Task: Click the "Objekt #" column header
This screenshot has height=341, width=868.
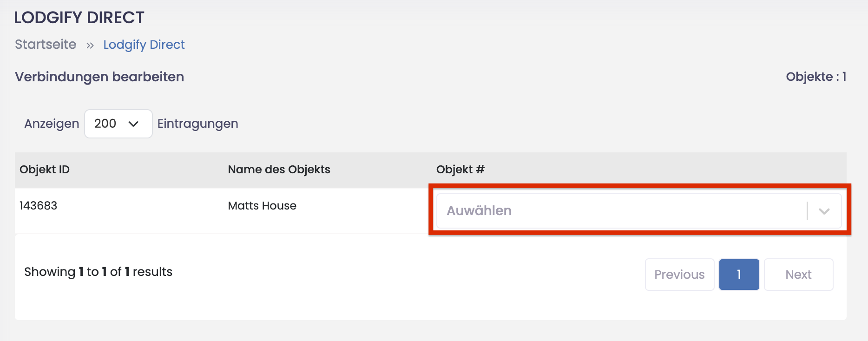Action: click(x=460, y=170)
